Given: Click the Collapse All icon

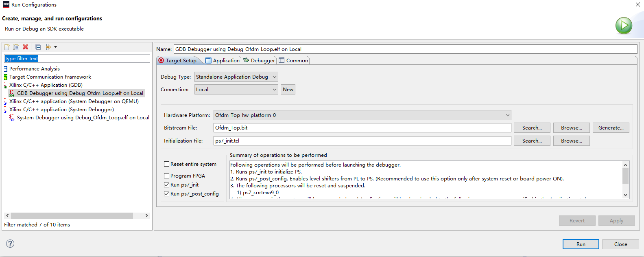Looking at the screenshot, I should click(x=38, y=47).
